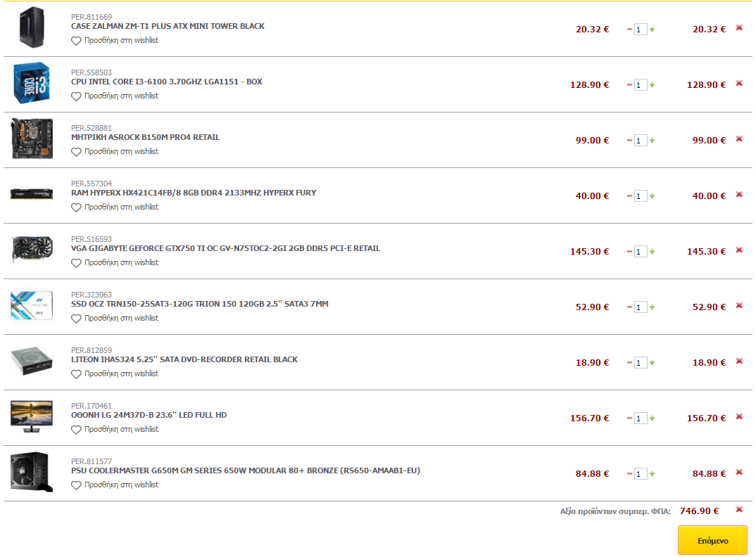Add CoolerMaster PSU to wishlist

pyautogui.click(x=115, y=485)
